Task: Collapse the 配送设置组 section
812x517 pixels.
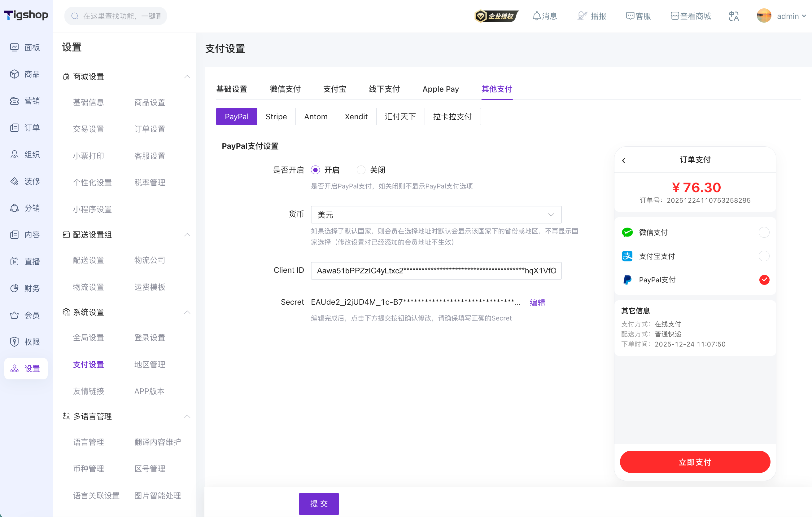Action: pos(187,235)
